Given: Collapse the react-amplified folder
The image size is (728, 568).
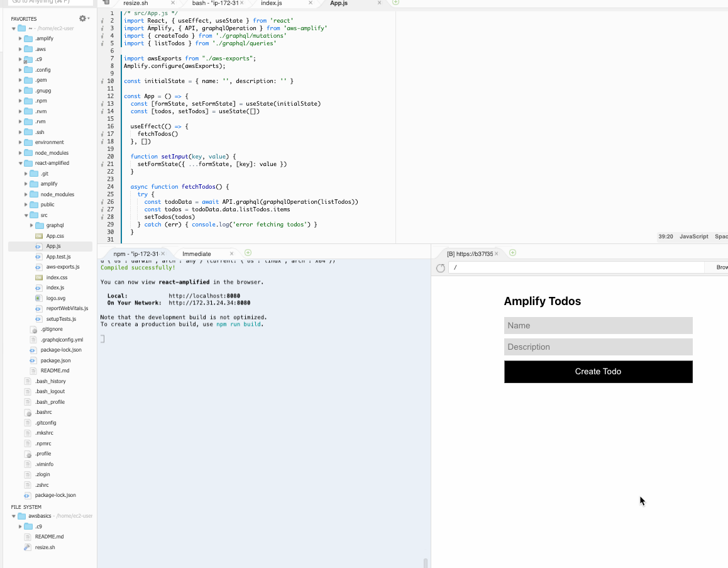Looking at the screenshot, I should tap(20, 163).
